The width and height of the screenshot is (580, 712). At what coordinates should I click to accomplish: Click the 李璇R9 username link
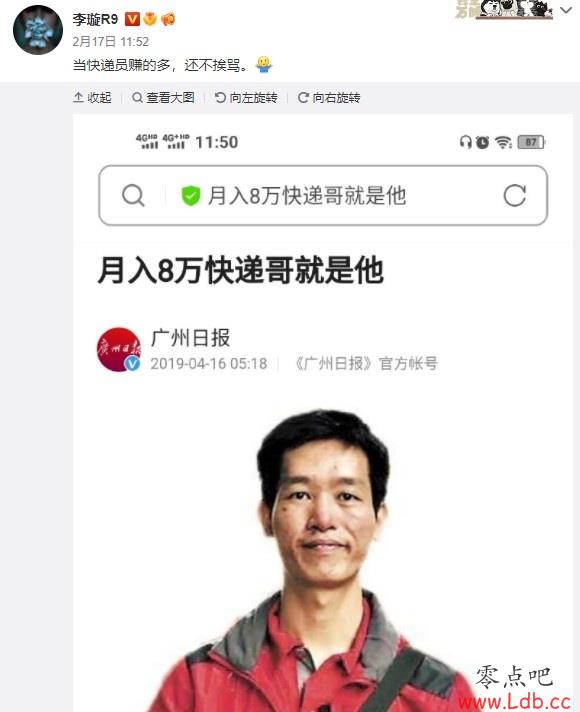pyautogui.click(x=95, y=19)
